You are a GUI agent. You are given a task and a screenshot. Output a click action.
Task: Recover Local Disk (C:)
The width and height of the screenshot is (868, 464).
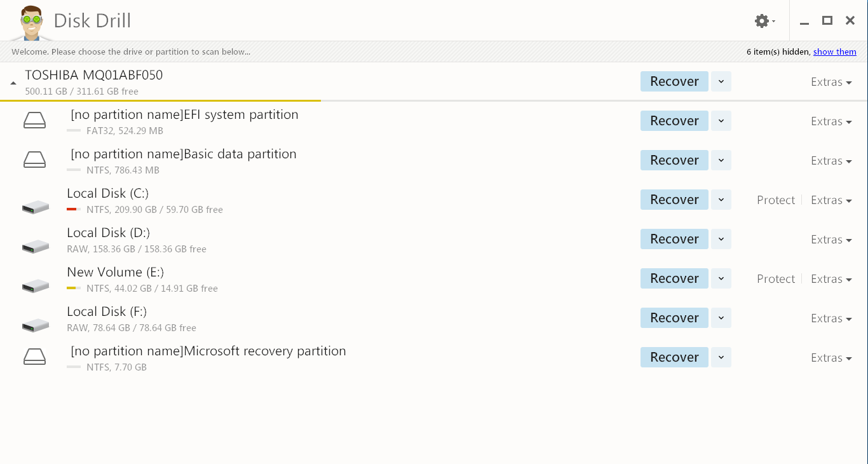[674, 200]
